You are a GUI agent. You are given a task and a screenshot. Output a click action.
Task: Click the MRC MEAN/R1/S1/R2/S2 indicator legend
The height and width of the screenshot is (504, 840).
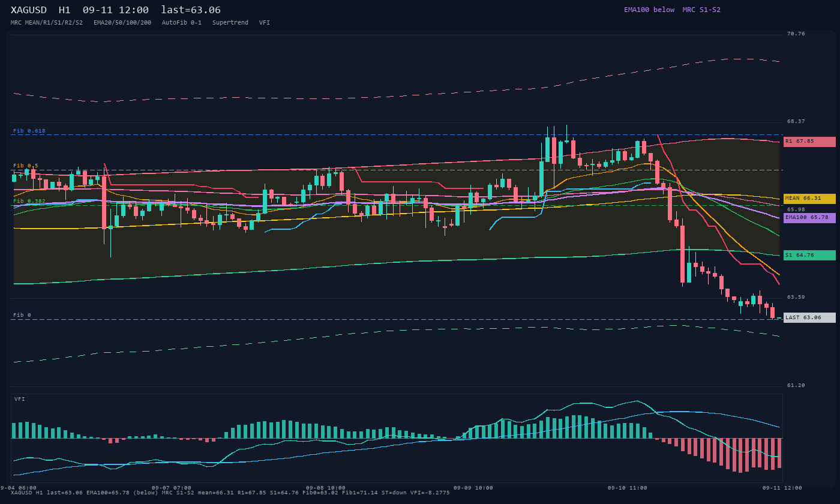47,23
